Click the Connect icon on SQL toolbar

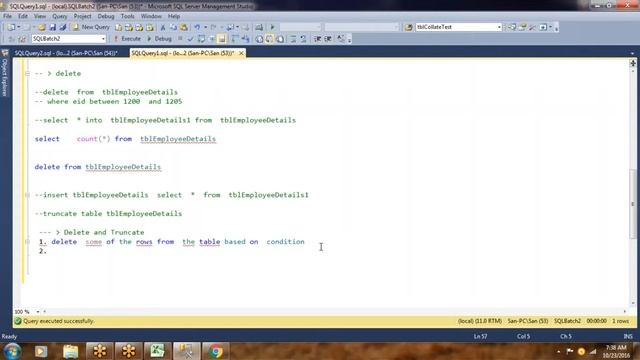tap(11, 39)
